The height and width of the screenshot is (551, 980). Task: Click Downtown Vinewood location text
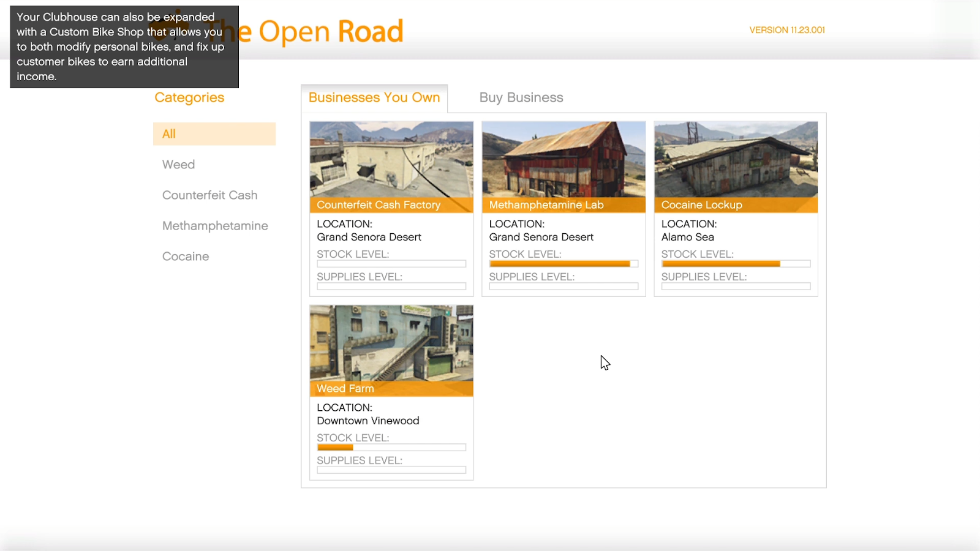(x=368, y=421)
